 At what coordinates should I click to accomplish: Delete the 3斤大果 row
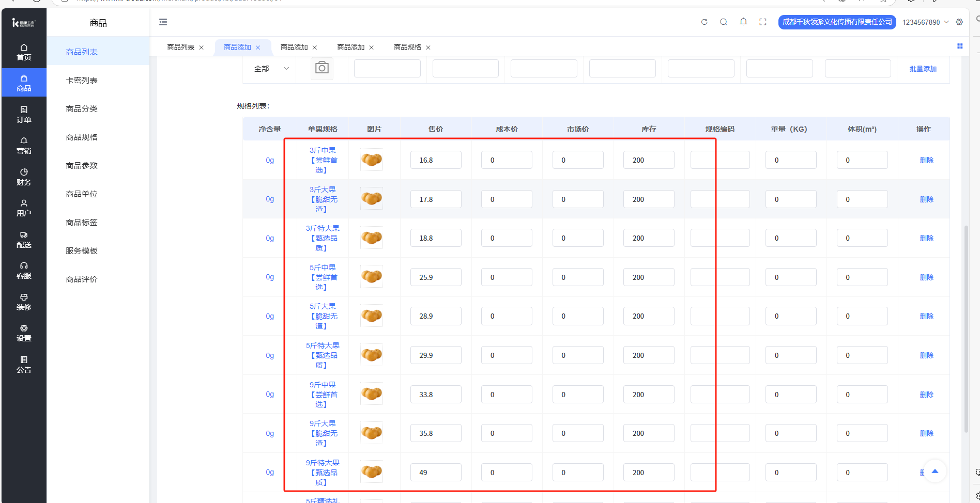926,199
